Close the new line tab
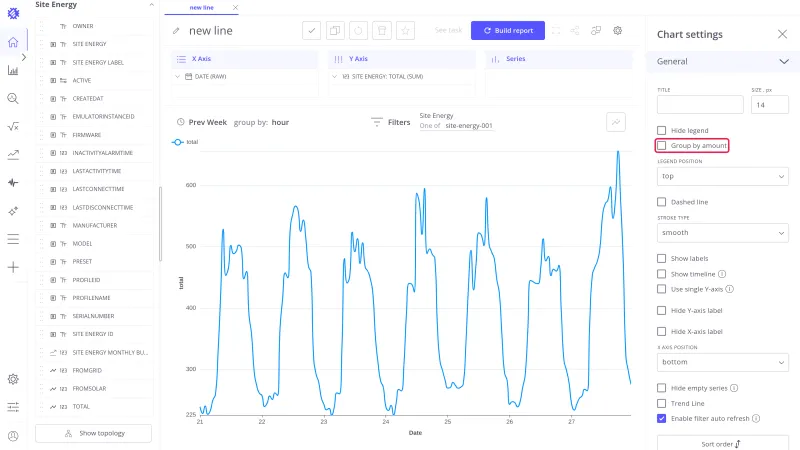Viewport: 800px width, 450px height. pyautogui.click(x=235, y=8)
